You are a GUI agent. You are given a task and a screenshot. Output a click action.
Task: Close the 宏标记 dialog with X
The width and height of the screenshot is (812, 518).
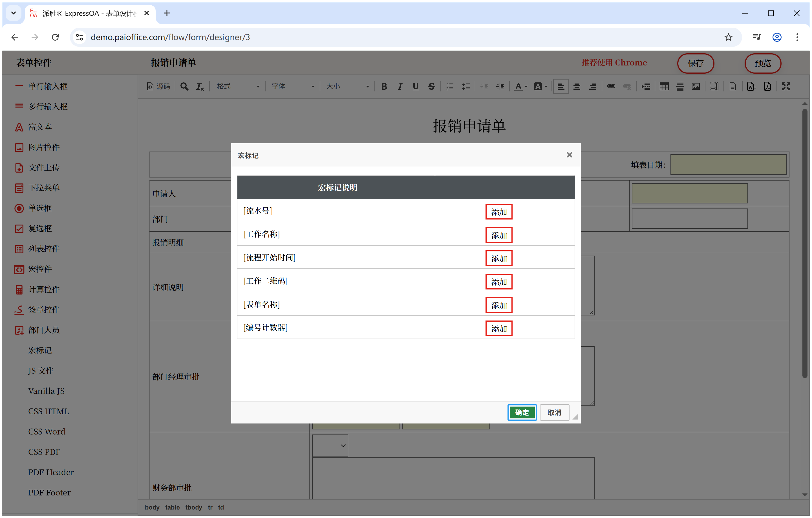569,155
